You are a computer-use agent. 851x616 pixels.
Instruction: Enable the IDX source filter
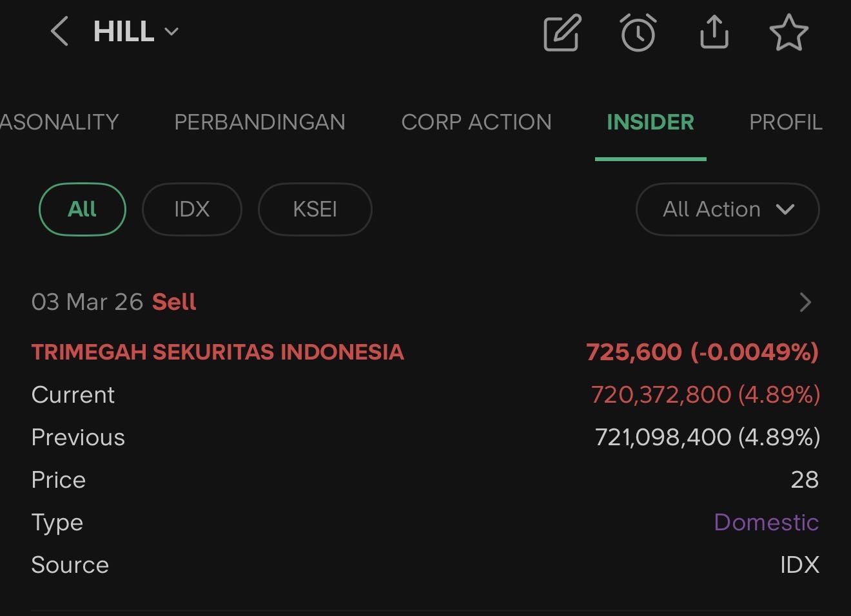[191, 209]
